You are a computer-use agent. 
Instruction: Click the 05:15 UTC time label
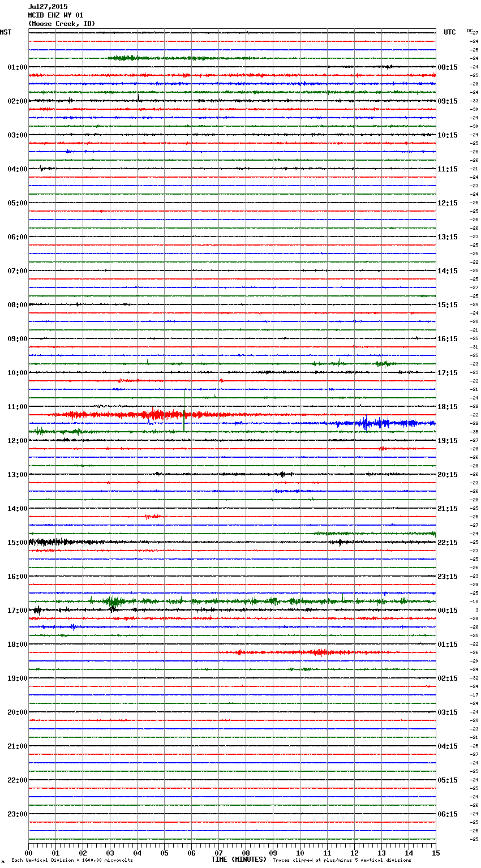[x=448, y=780]
